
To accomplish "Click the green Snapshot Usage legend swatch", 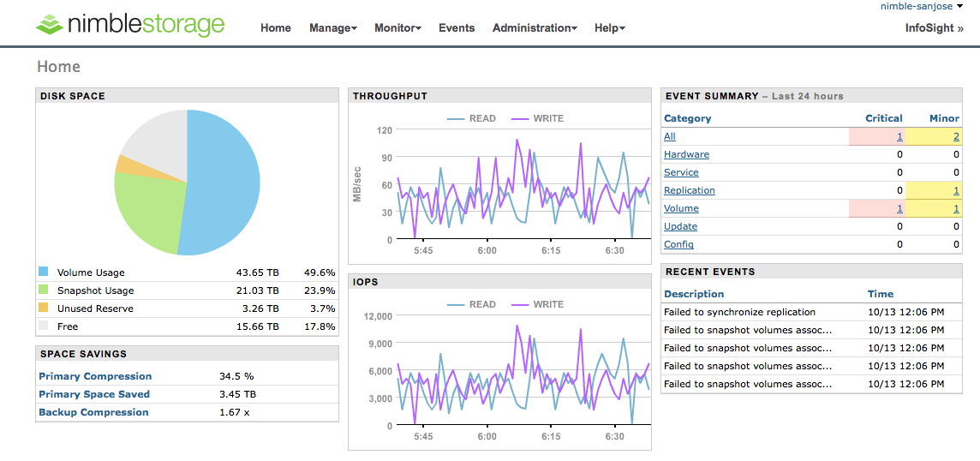I will [x=44, y=290].
